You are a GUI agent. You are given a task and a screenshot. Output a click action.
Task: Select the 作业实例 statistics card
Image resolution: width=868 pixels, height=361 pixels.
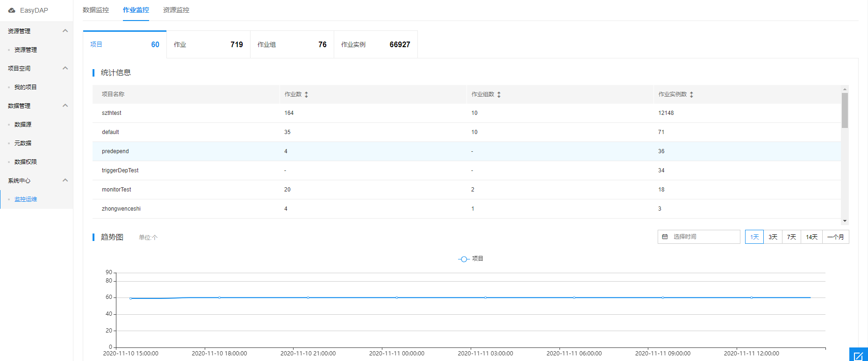click(x=375, y=44)
